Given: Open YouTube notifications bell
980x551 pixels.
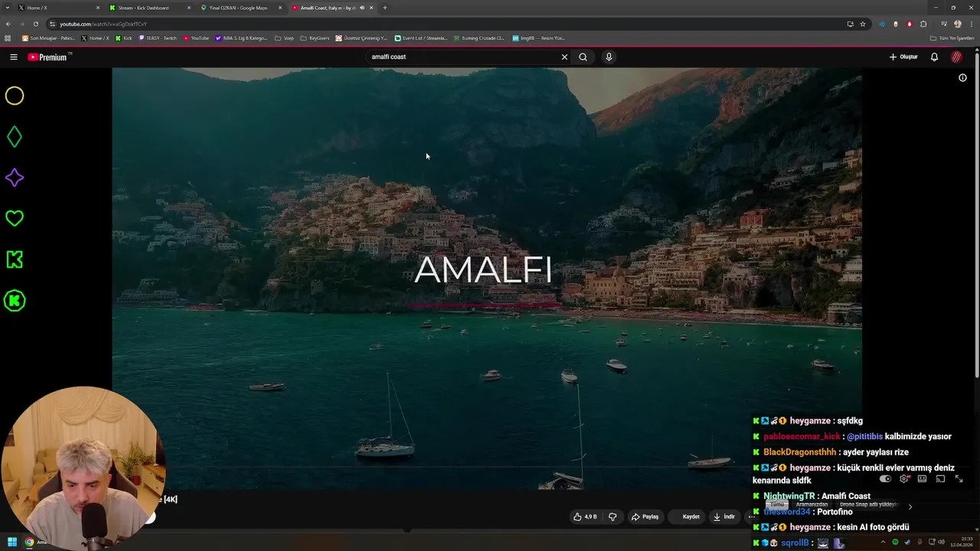Looking at the screenshot, I should pyautogui.click(x=934, y=57).
